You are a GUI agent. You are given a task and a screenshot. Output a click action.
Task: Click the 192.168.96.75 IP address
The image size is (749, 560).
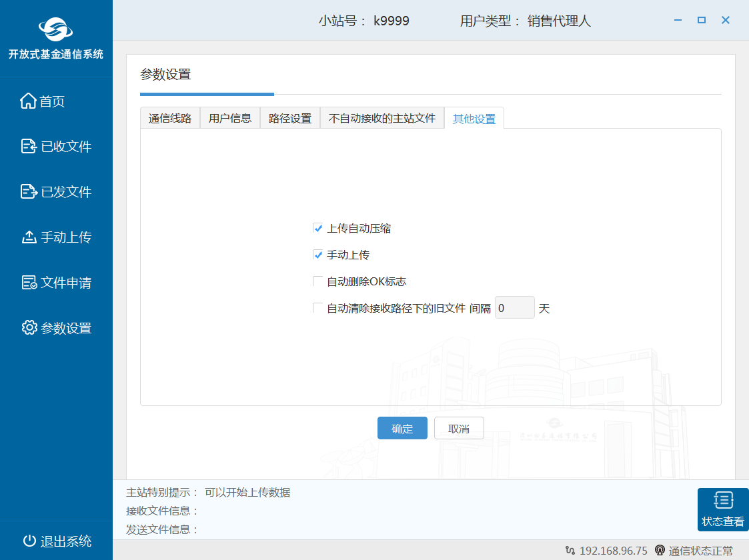click(x=614, y=551)
